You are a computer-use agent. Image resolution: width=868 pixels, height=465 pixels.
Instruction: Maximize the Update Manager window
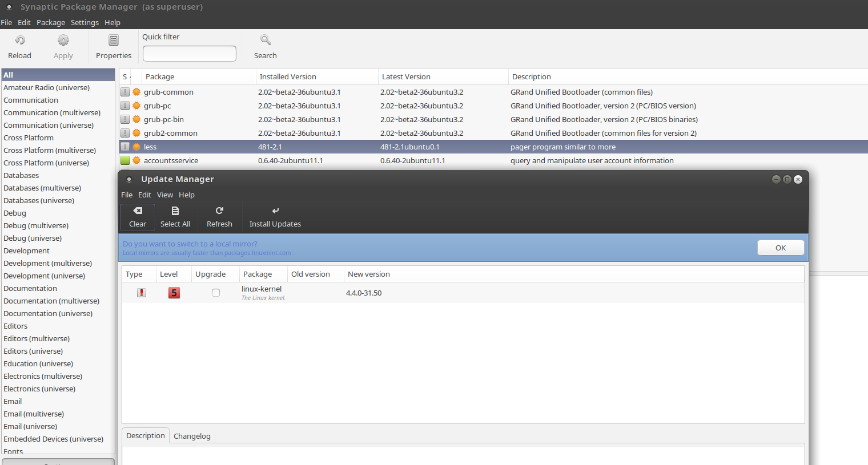click(787, 179)
